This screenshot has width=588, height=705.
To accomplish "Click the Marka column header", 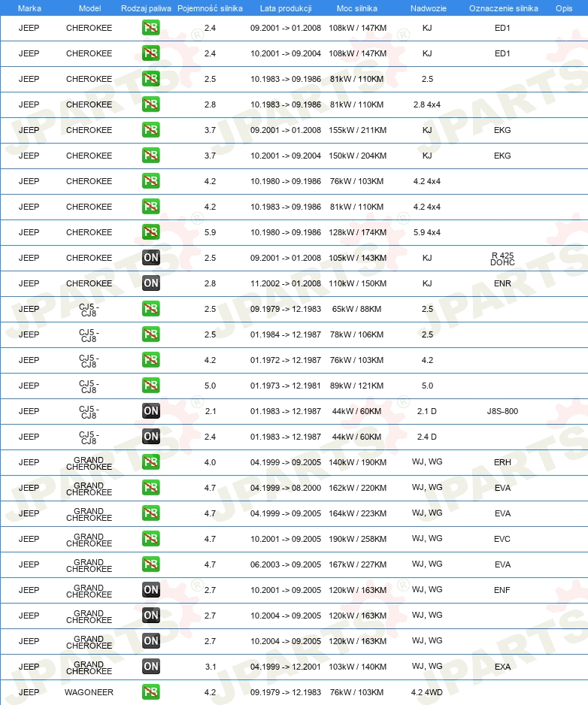I will (29, 8).
